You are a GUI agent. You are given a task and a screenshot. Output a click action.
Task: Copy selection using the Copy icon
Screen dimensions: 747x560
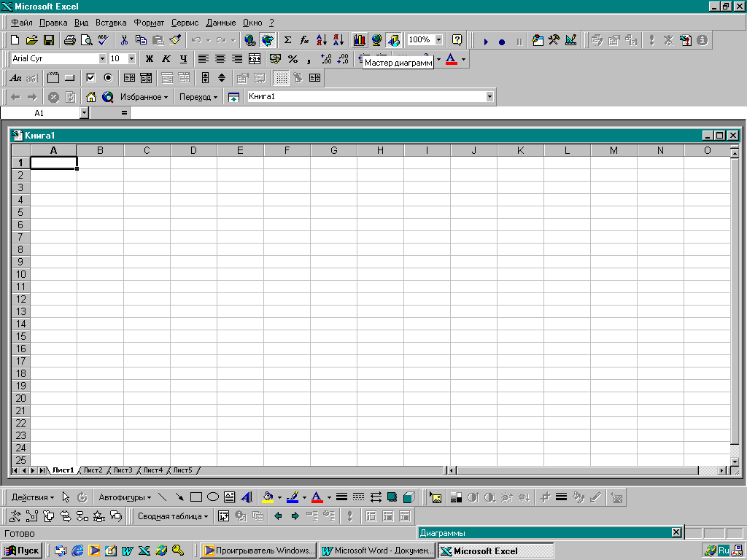[x=141, y=40]
